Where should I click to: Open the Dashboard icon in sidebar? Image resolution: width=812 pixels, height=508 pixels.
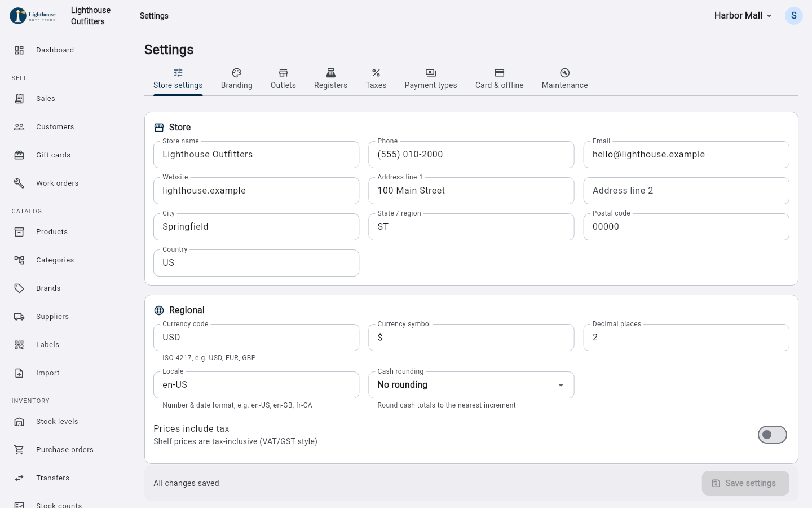tap(19, 50)
